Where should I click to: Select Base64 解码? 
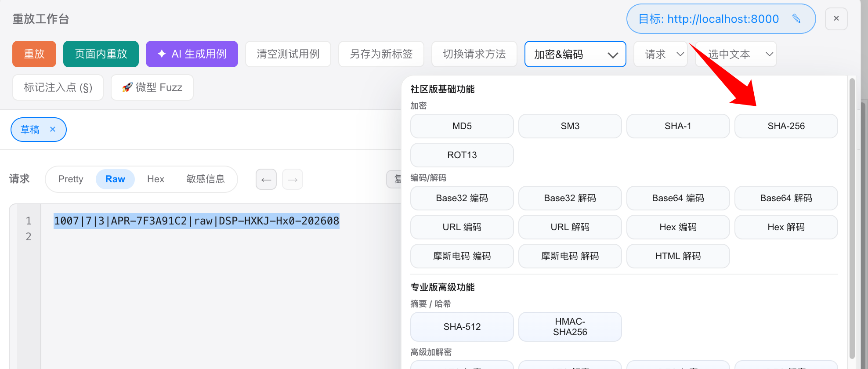[x=786, y=198]
